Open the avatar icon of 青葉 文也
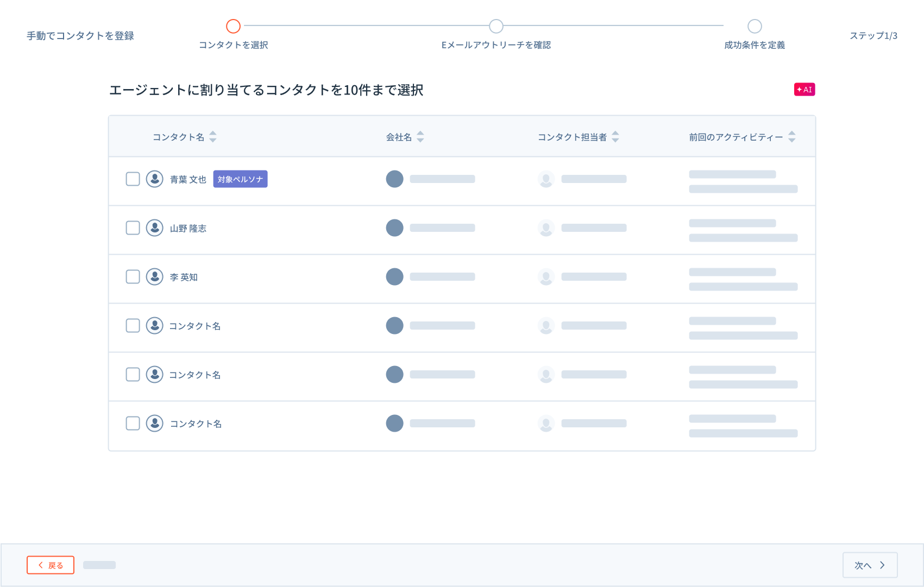This screenshot has width=924, height=587. point(155,179)
